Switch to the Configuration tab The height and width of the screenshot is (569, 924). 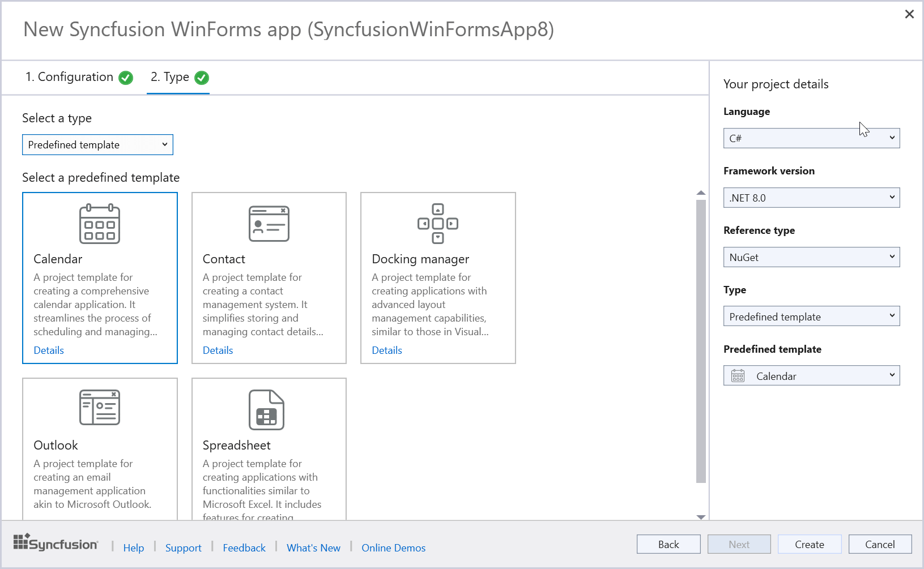coord(78,78)
